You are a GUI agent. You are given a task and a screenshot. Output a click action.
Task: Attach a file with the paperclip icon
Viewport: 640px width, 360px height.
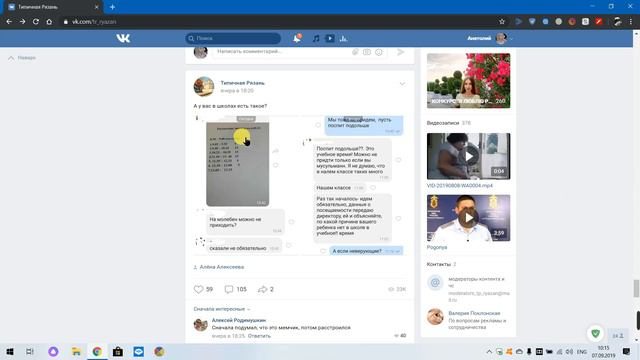pos(355,52)
